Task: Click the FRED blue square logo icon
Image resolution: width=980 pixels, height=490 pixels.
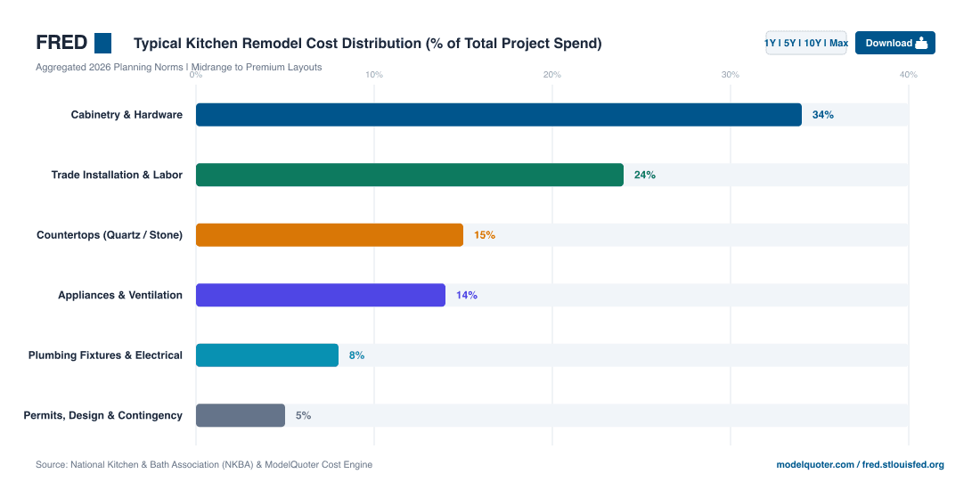Action: coord(103,43)
